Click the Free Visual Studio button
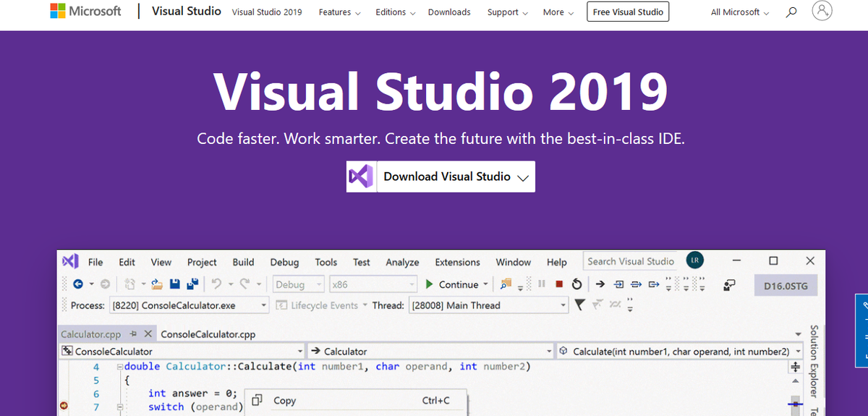The image size is (868, 416). [628, 12]
